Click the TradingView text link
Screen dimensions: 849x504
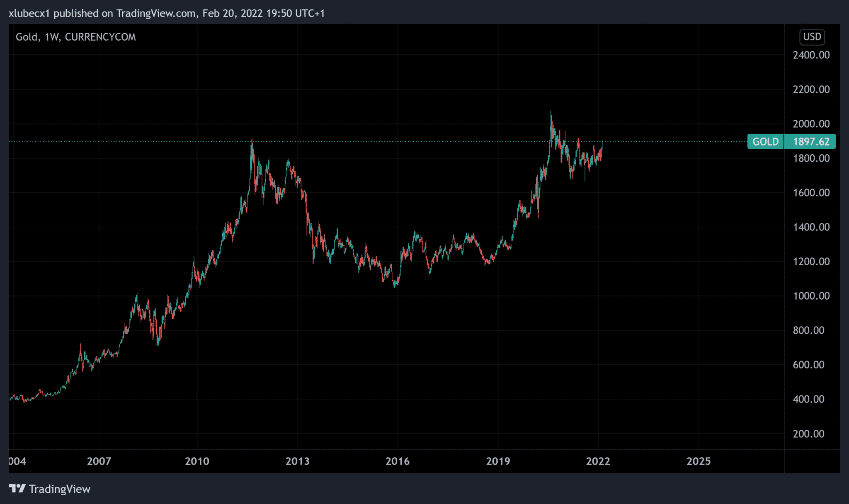[60, 489]
